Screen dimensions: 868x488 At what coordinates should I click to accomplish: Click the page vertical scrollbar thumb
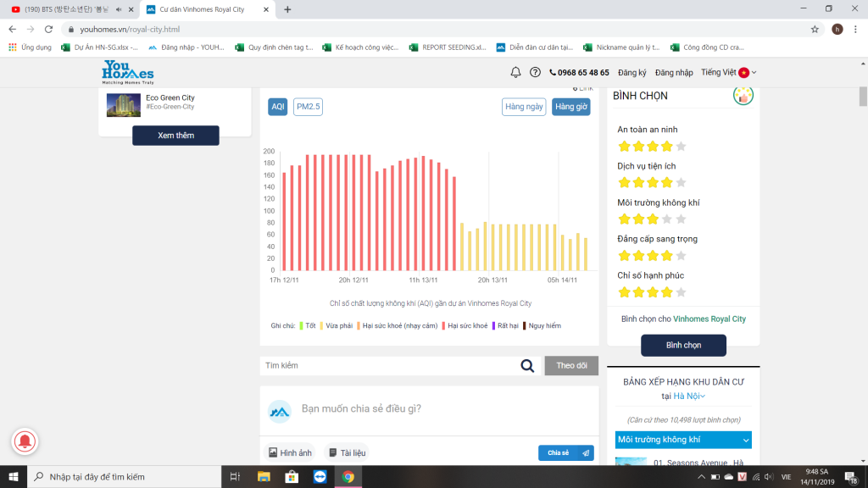pos(863,97)
